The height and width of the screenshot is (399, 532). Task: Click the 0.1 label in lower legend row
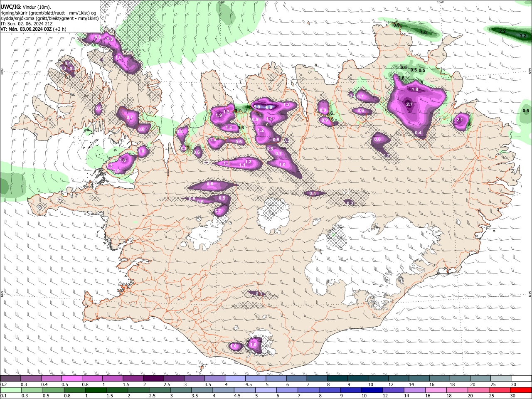coord(3,396)
